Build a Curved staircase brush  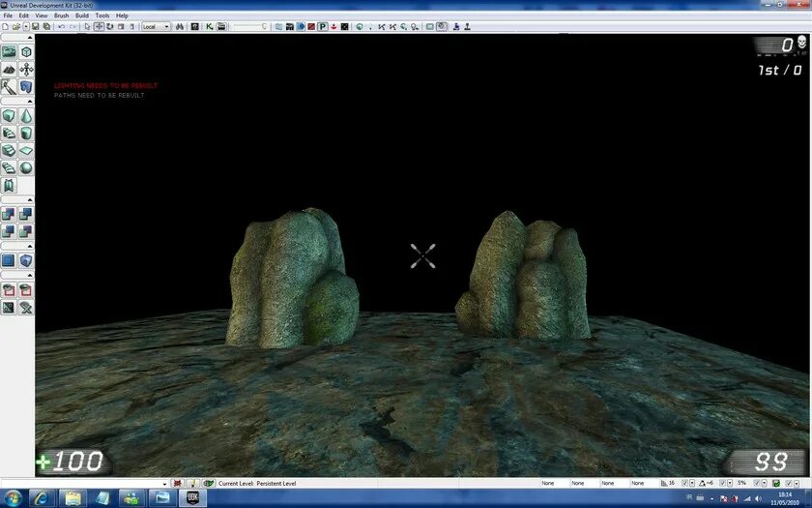(x=9, y=134)
